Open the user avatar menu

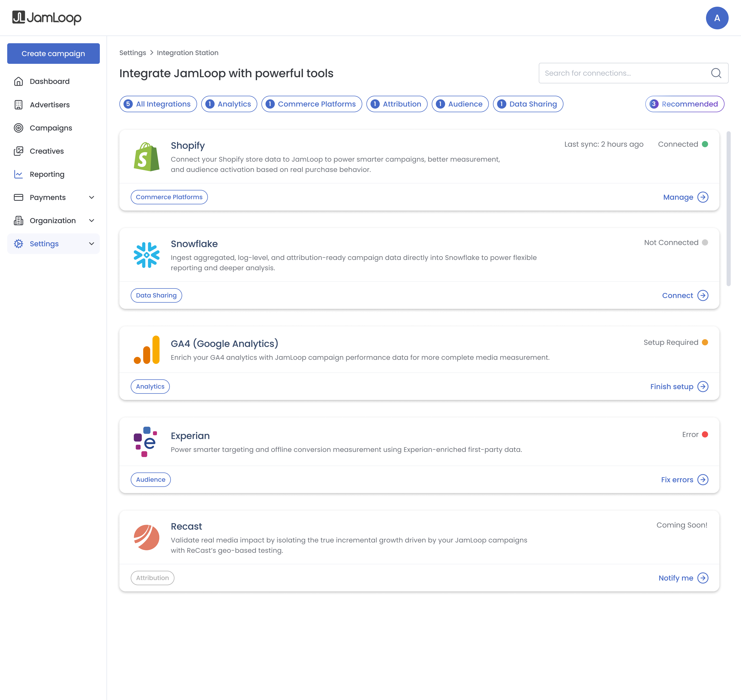pos(717,18)
